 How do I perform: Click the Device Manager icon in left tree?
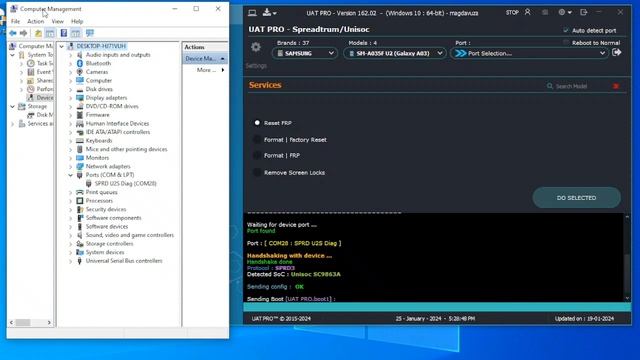tap(31, 98)
